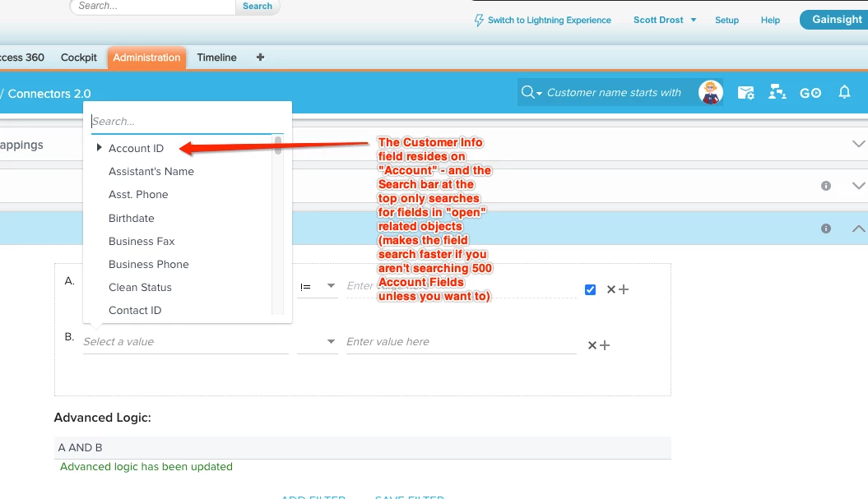Click the Customer name starts with field

tap(614, 92)
